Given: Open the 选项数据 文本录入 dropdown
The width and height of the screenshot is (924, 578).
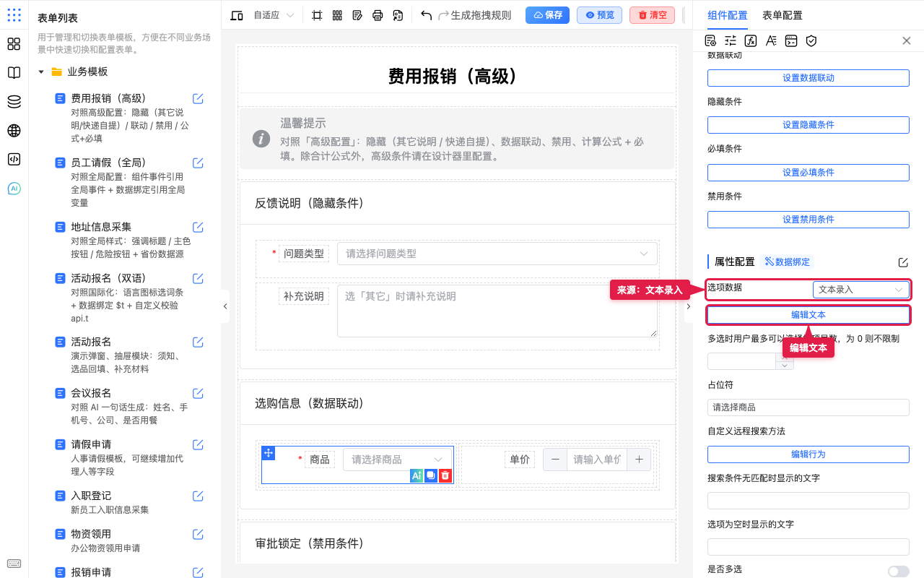Looking at the screenshot, I should [860, 290].
